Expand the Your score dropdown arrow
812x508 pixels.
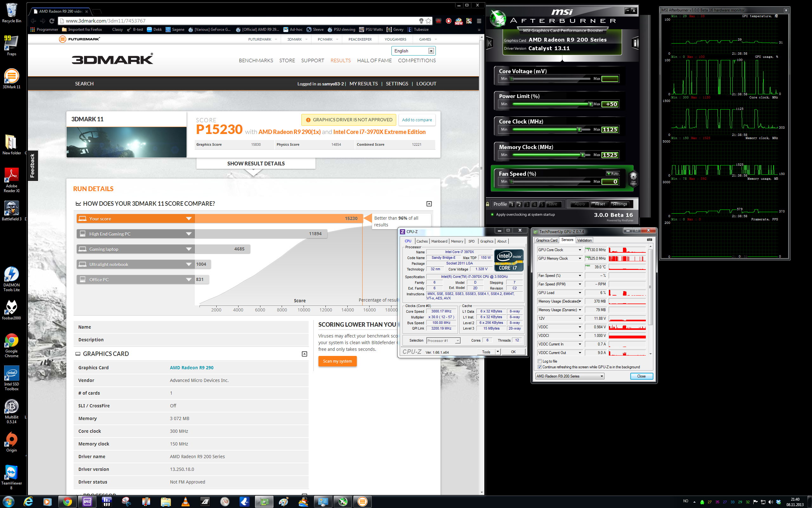tap(189, 219)
